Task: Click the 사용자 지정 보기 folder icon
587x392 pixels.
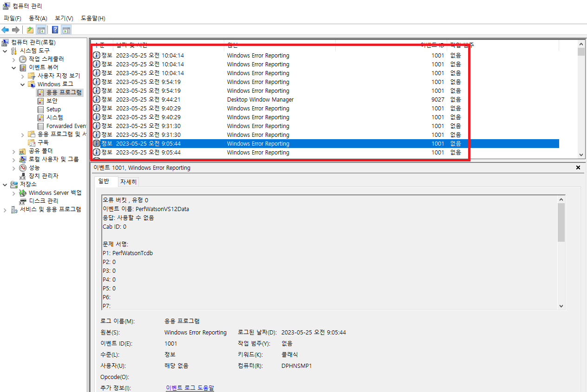Action: [32, 76]
